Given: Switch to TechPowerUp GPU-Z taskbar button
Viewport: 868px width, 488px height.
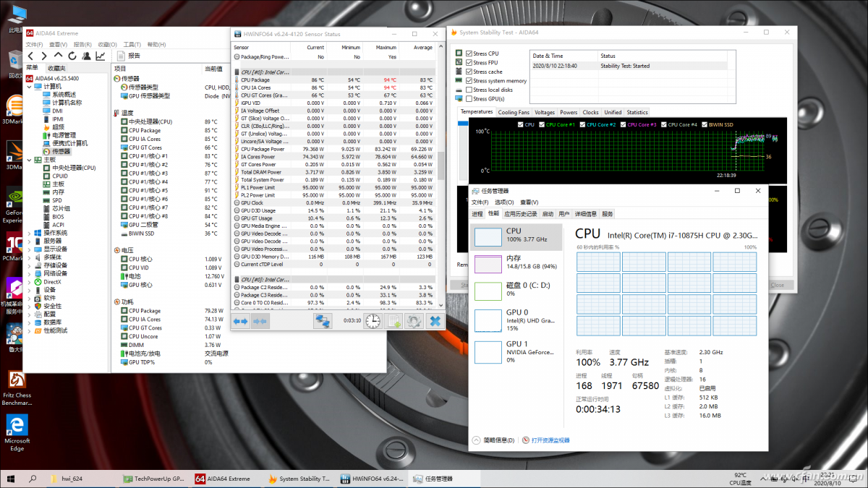Looking at the screenshot, I should (x=153, y=479).
